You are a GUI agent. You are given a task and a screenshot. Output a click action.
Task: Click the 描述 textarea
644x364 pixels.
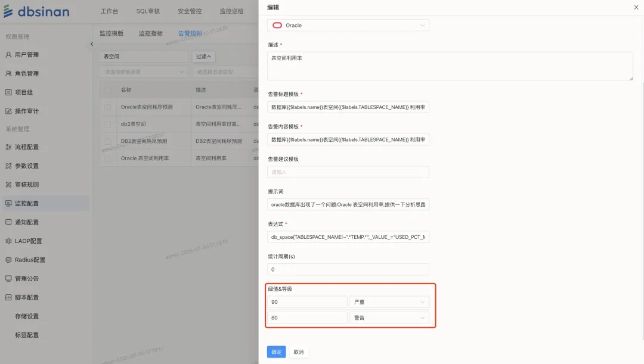[450, 66]
